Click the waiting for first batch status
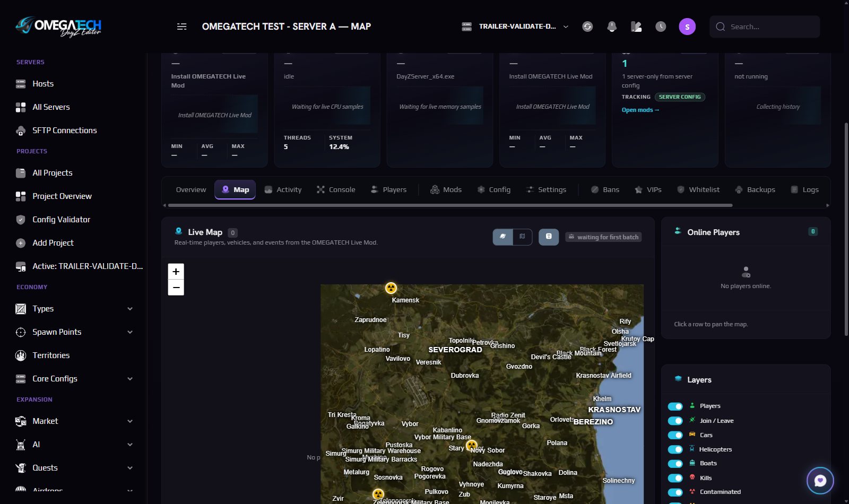 pyautogui.click(x=603, y=237)
